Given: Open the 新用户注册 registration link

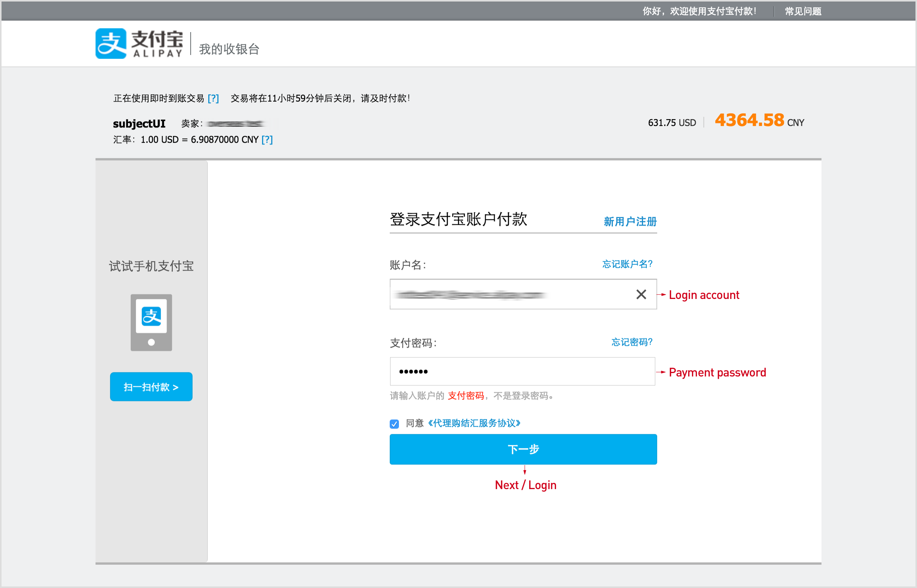Looking at the screenshot, I should [x=630, y=221].
